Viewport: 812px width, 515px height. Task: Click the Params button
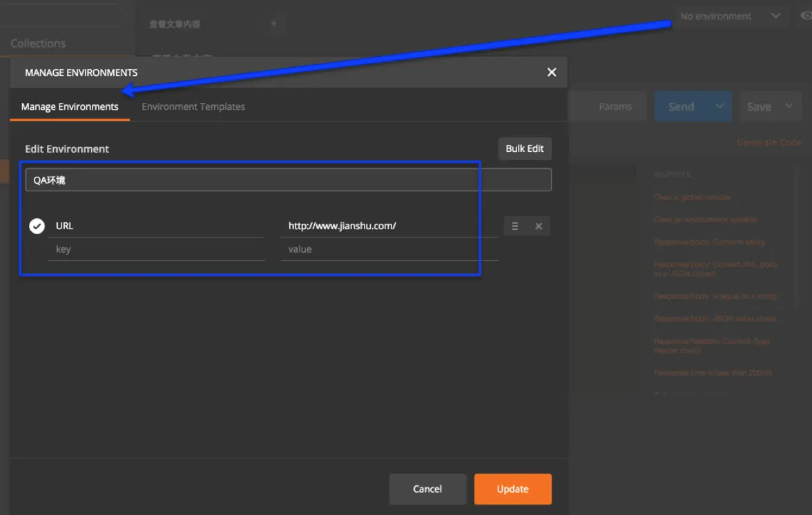point(615,106)
